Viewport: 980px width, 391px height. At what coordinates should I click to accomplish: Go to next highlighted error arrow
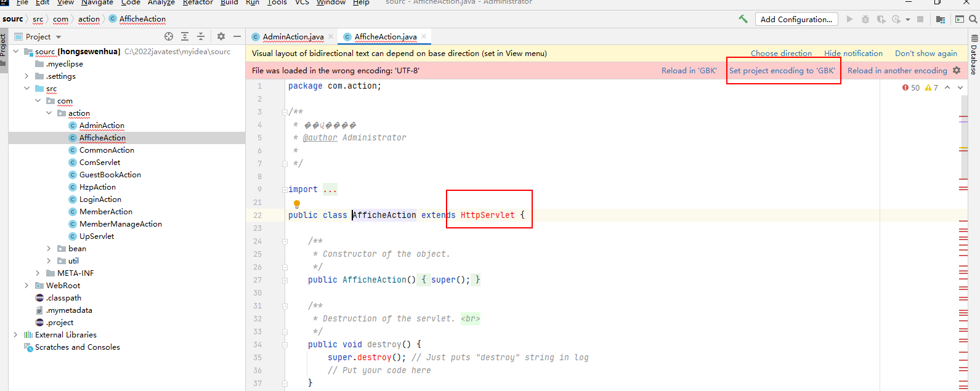[960, 87]
